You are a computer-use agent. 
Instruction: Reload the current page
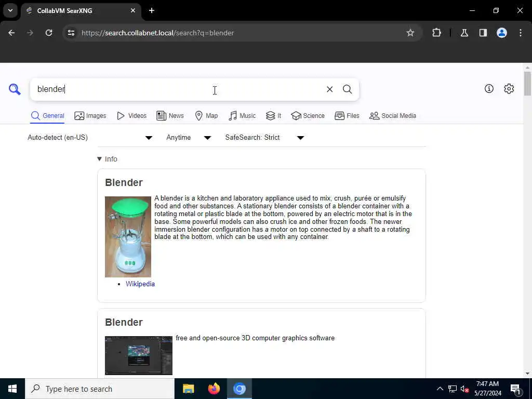point(49,33)
